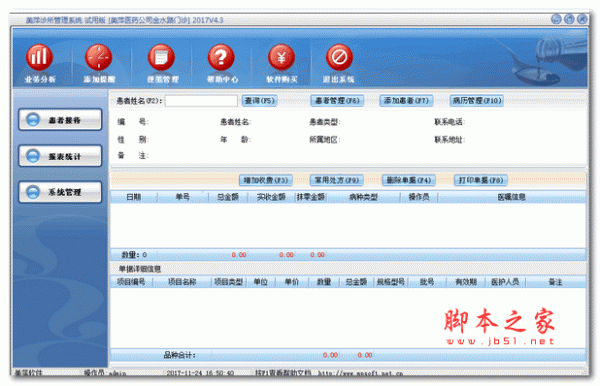Close the clinic management window
Screen dimensions: 600x386
tap(582, 19)
